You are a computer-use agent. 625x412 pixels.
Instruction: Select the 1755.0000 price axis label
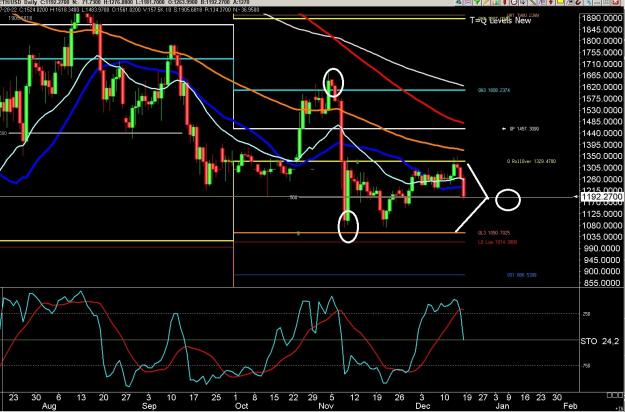602,53
